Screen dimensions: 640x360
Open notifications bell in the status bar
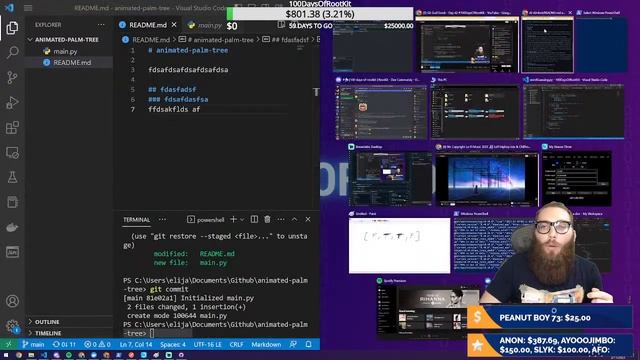[x=309, y=344]
